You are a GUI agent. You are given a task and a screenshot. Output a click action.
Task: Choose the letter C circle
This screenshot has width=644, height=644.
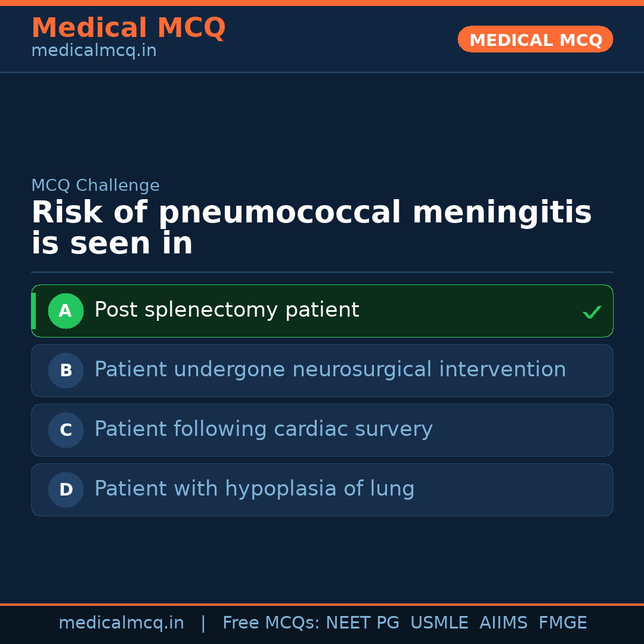(x=66, y=430)
